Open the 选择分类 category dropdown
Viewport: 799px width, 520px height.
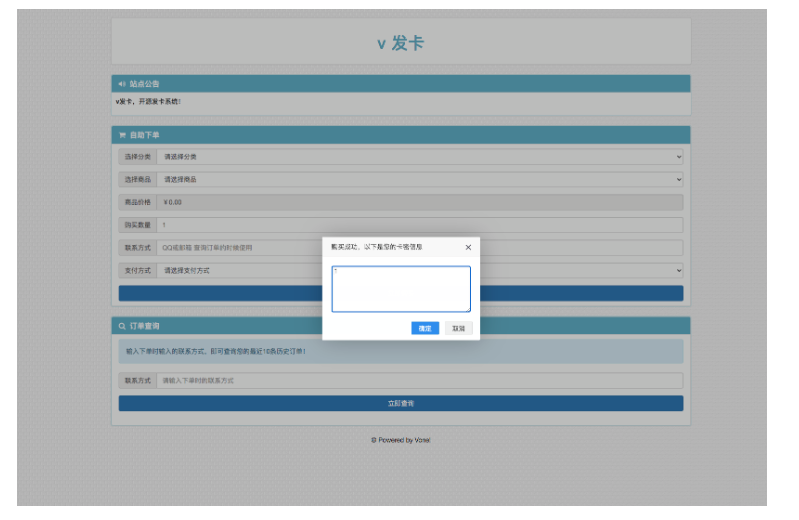click(x=420, y=157)
